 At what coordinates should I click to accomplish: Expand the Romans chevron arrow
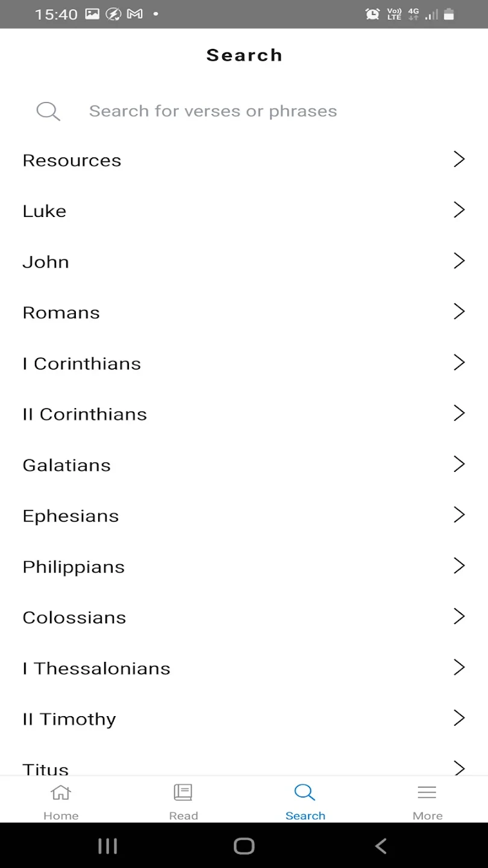coord(459,312)
